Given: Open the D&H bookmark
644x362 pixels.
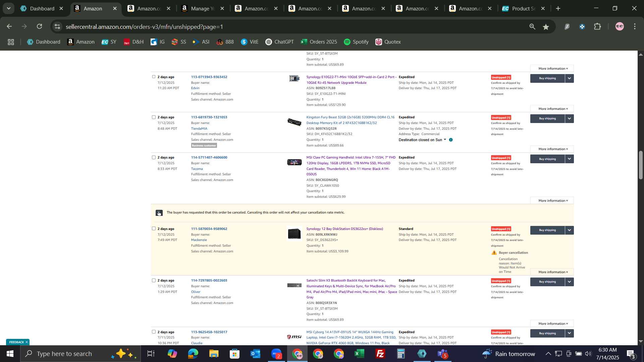Looking at the screenshot, I should pyautogui.click(x=133, y=42).
